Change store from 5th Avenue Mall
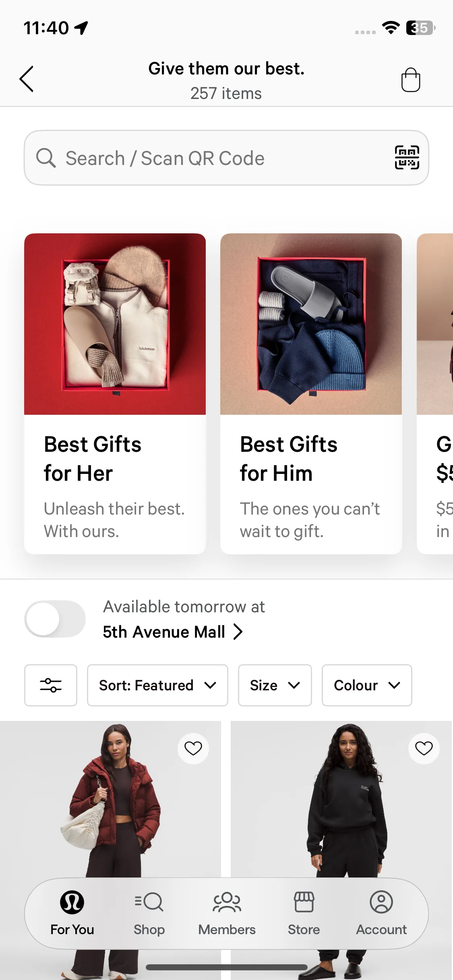The height and width of the screenshot is (980, 453). point(173,632)
